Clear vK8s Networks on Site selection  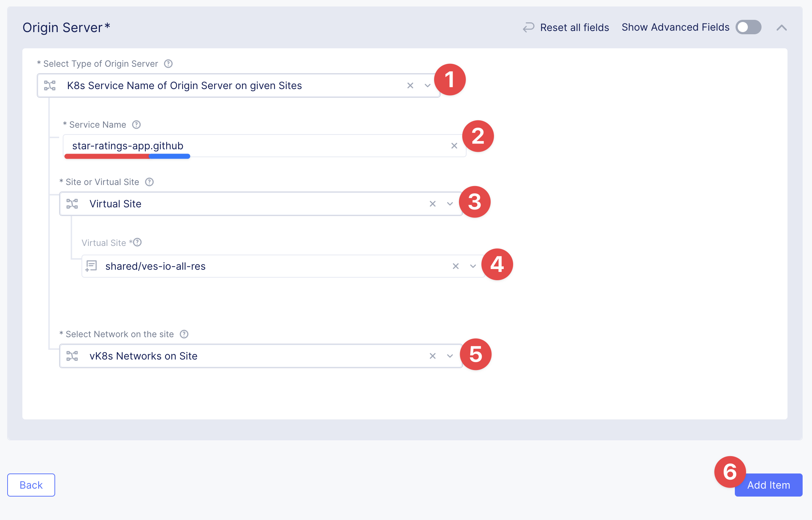(x=433, y=356)
